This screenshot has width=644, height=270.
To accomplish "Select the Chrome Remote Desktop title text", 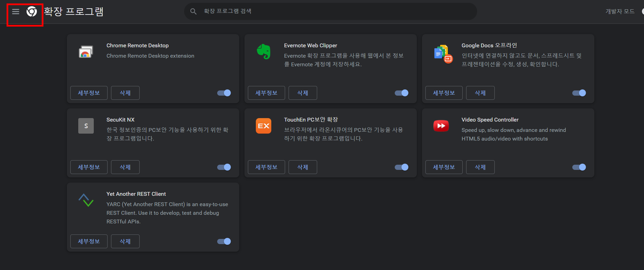I will (x=138, y=46).
